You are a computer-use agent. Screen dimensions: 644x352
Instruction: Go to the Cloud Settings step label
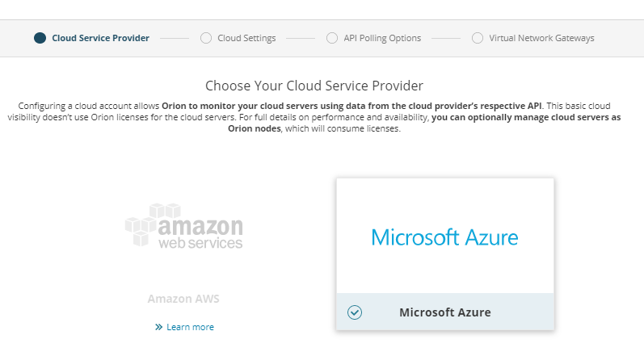[x=246, y=38]
